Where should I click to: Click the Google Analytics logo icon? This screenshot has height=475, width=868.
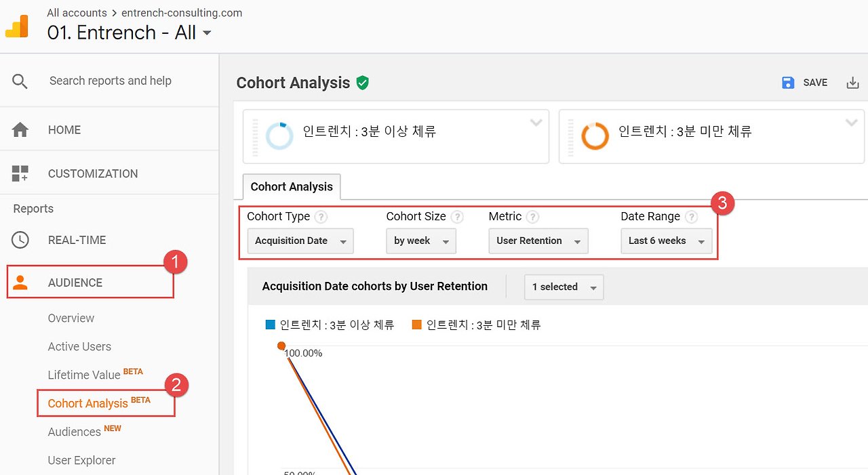[x=17, y=25]
